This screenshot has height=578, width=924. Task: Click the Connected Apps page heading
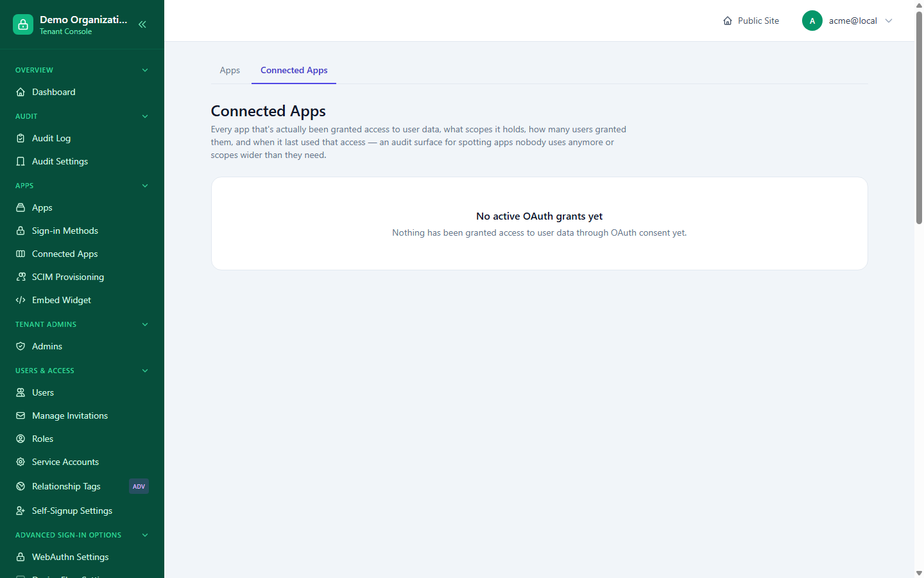268,111
